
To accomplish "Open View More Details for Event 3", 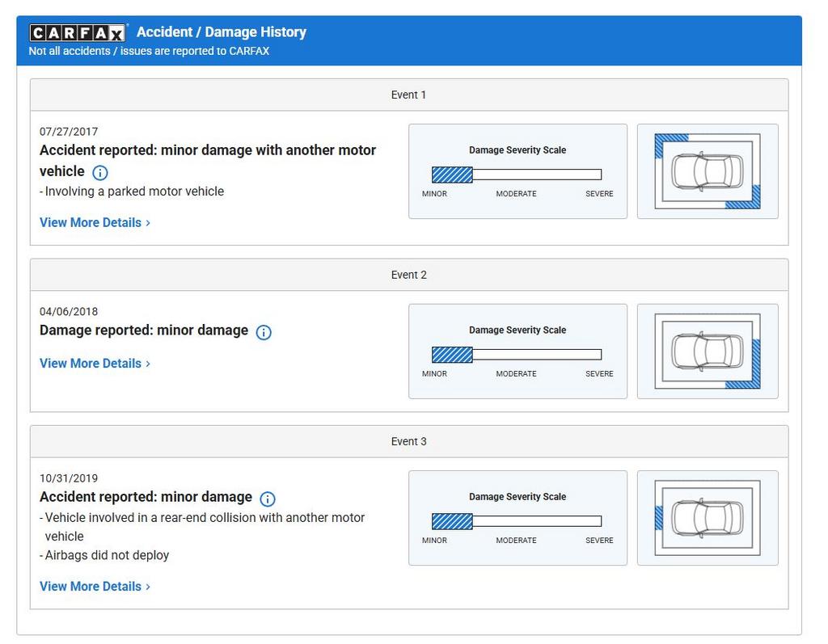I will pos(95,587).
